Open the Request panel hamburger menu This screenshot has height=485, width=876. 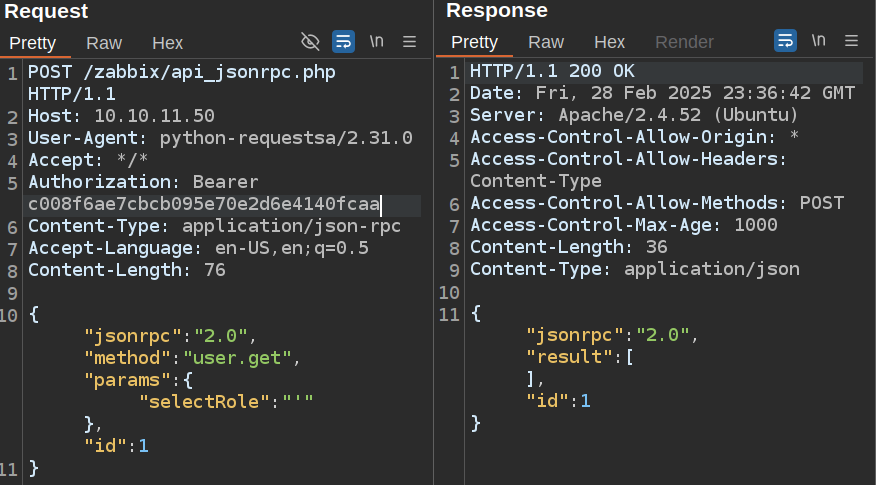click(409, 41)
